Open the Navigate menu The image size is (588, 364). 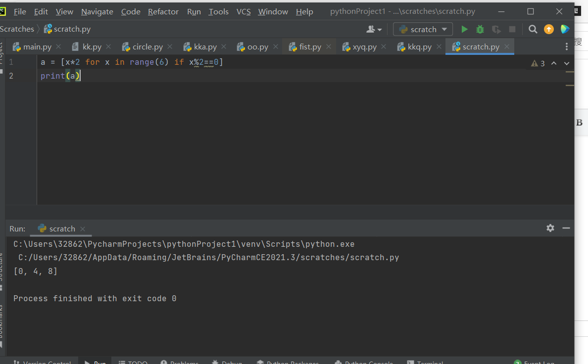[x=97, y=11]
